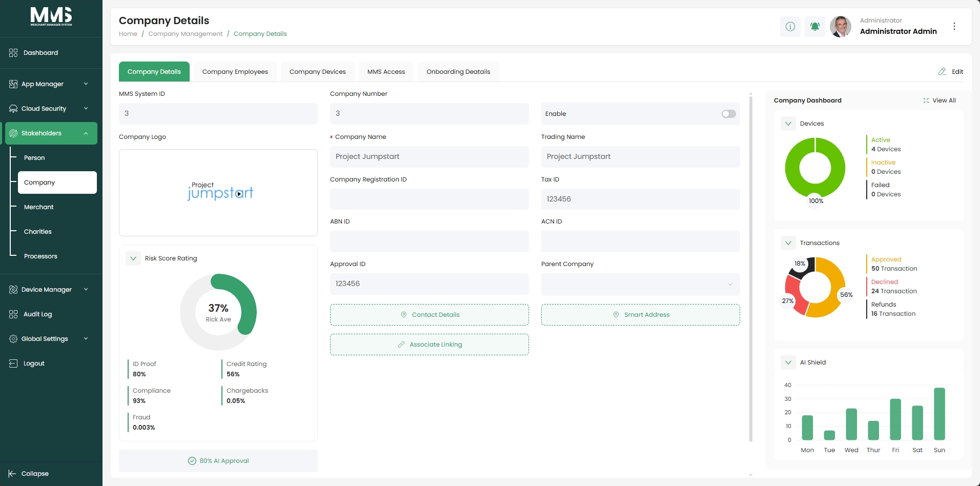Viewport: 980px width, 486px height.
Task: Click the Tax ID input field
Action: [x=641, y=199]
